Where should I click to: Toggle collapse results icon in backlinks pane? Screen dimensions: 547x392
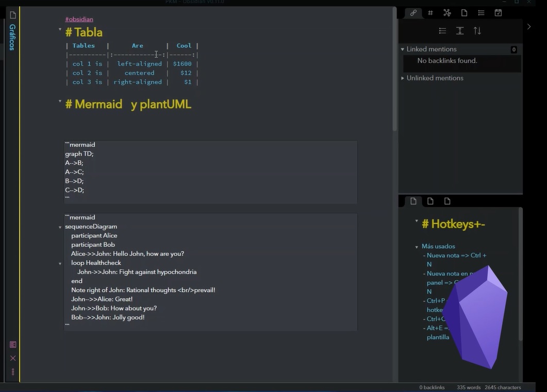[442, 31]
